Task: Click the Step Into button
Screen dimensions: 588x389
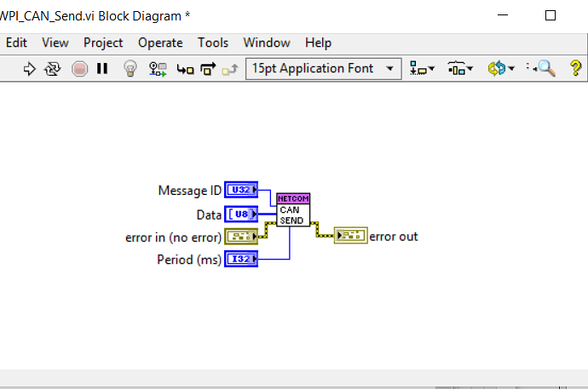Action: [185, 69]
